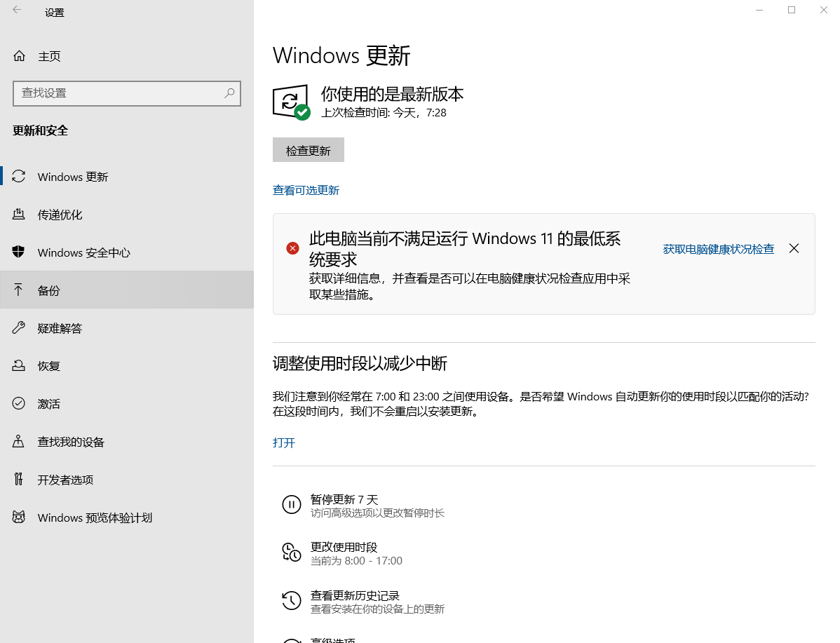Viewport: 840px width, 643px height.
Task: Click Windows 更新 page title
Action: coord(341,55)
